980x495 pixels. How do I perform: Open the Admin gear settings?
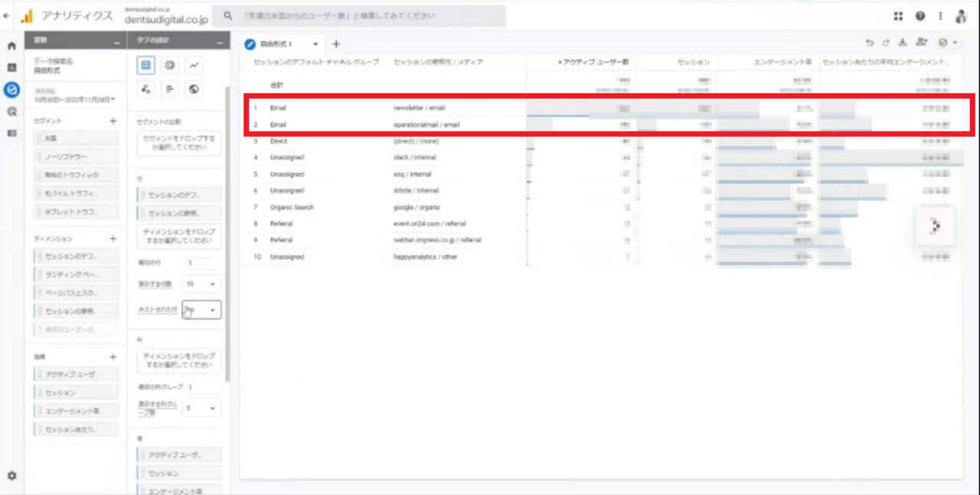pos(11,475)
